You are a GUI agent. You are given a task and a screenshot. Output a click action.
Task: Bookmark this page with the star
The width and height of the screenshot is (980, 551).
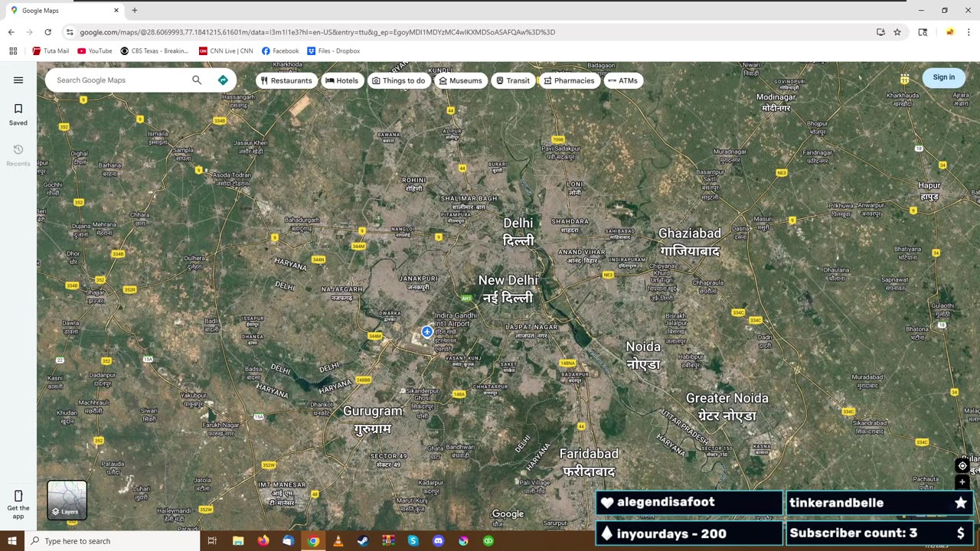click(897, 32)
